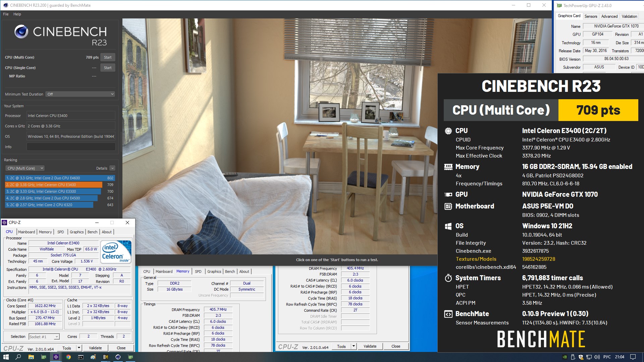
Task: Start the CPU (Multi Core) test
Action: [x=108, y=57]
